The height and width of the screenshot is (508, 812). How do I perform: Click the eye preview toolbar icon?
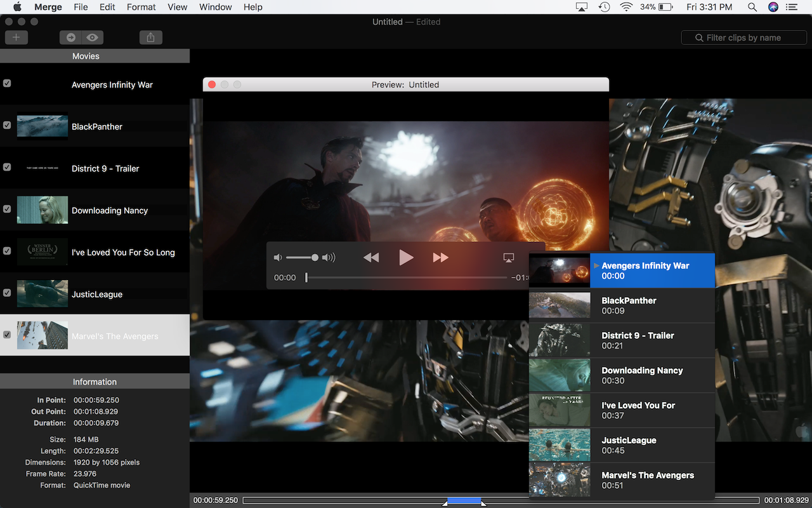[93, 37]
